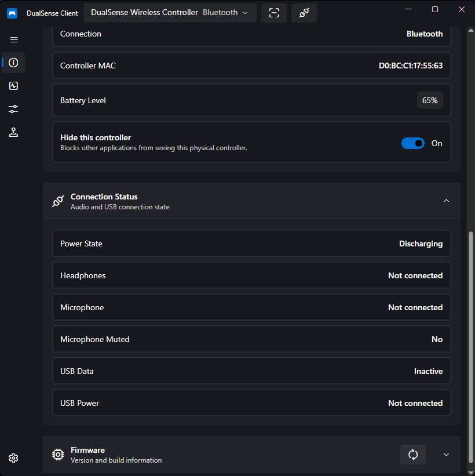Click the vertical scrollbar thumb

470,346
